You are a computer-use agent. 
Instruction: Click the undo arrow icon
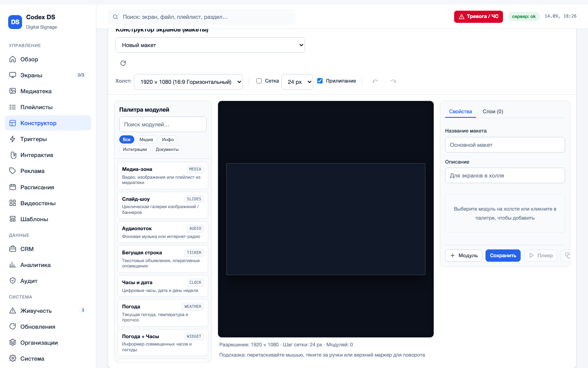pos(375,81)
